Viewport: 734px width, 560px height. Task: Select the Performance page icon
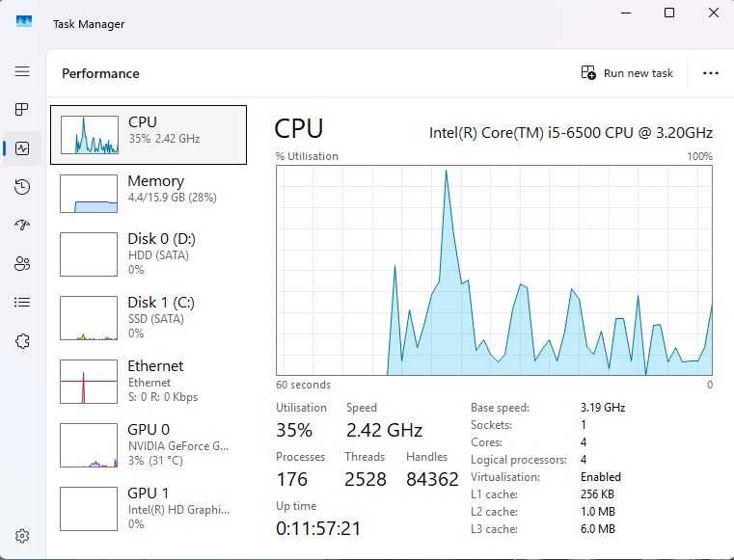click(22, 148)
